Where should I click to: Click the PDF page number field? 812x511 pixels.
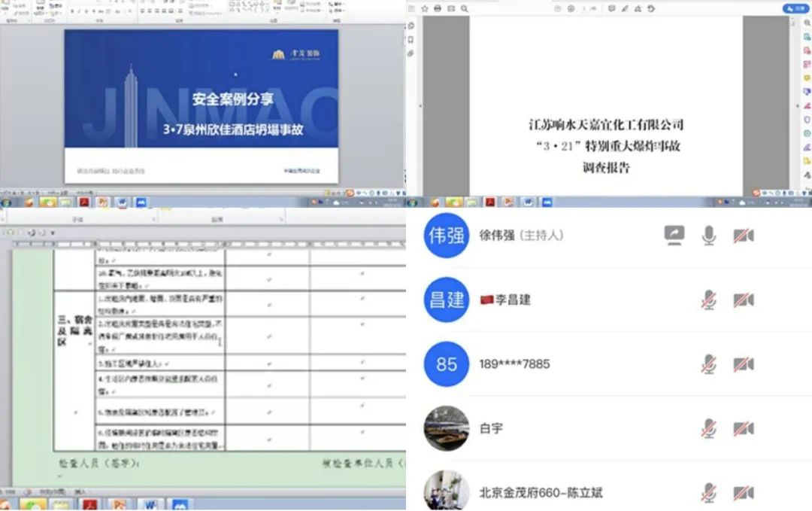click(x=584, y=9)
